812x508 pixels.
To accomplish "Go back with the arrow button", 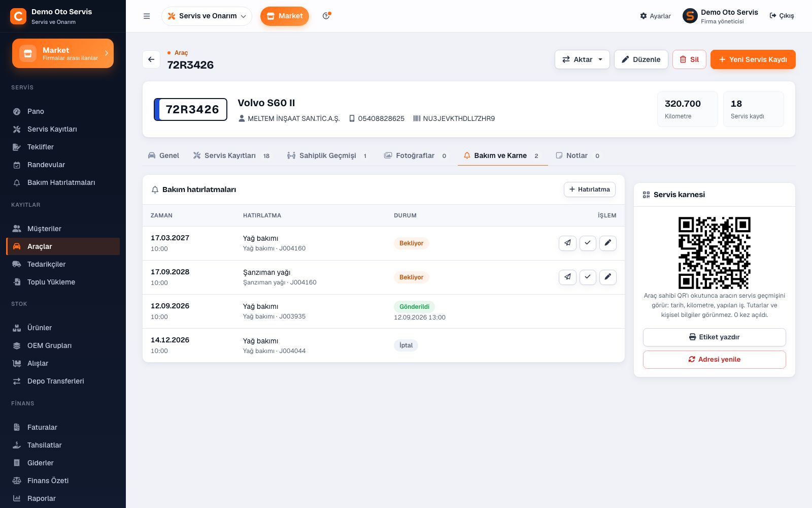I will 151,59.
